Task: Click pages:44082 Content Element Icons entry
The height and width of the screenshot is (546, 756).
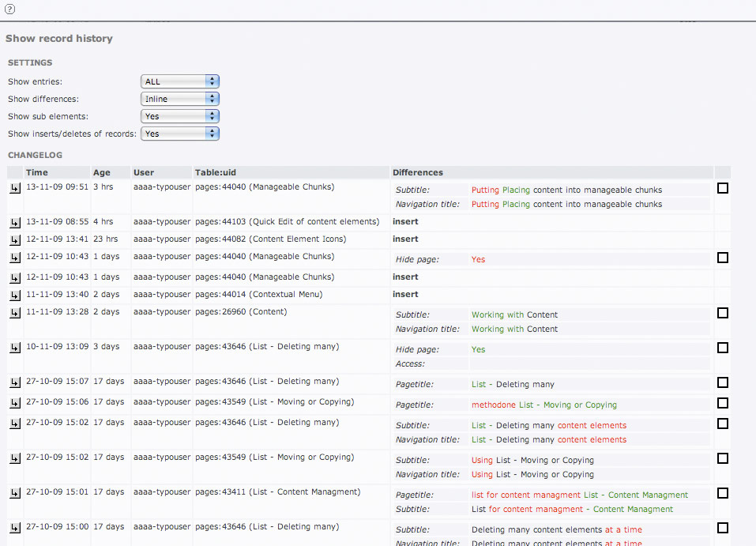Action: click(x=270, y=239)
